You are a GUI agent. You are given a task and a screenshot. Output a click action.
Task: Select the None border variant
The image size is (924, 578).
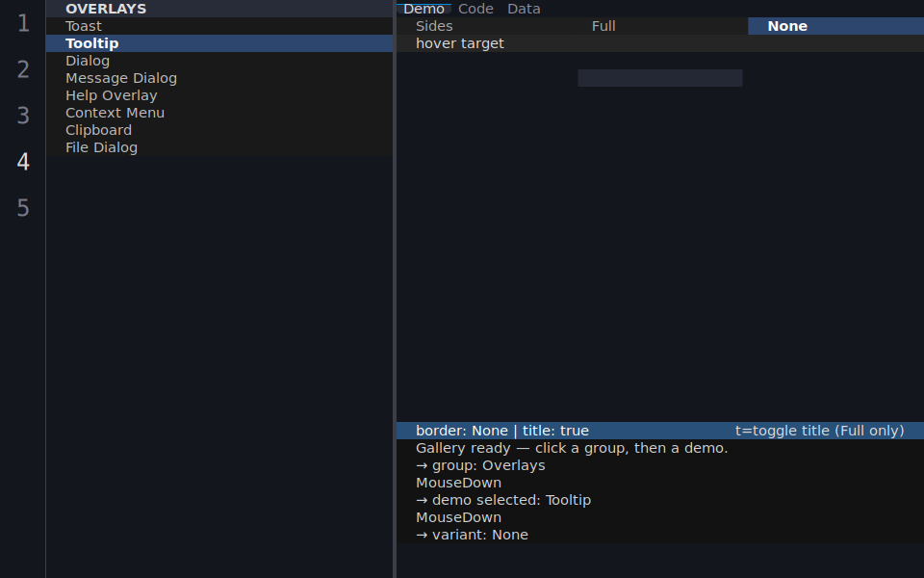point(835,26)
